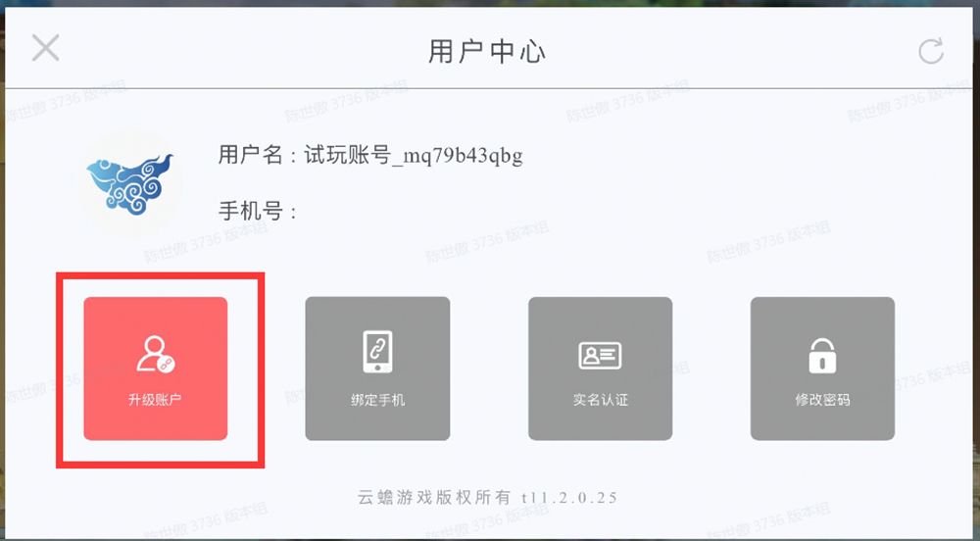The width and height of the screenshot is (980, 541).
Task: Select the username 试玩账号_mq79b43qbg text
Action: 414,155
